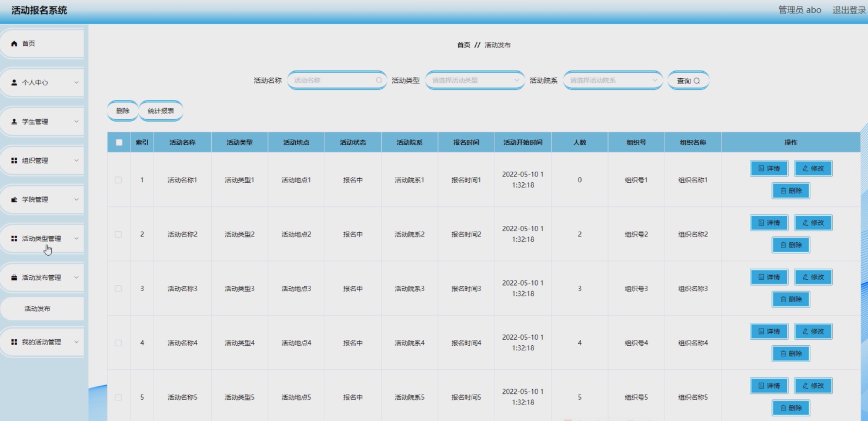Open 组织管理 menu in sidebar
The height and width of the screenshot is (421, 868).
click(42, 161)
